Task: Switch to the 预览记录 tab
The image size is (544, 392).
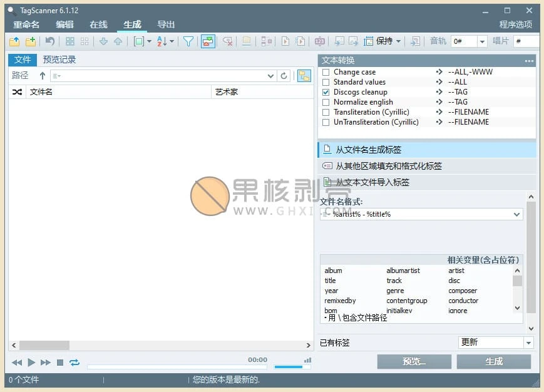Action: (x=59, y=59)
